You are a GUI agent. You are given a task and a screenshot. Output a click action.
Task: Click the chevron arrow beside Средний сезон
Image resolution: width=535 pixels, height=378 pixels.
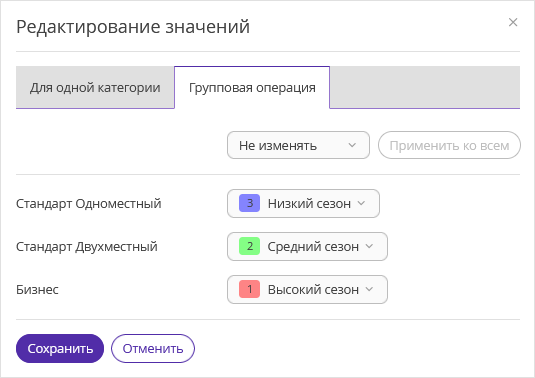[370, 246]
